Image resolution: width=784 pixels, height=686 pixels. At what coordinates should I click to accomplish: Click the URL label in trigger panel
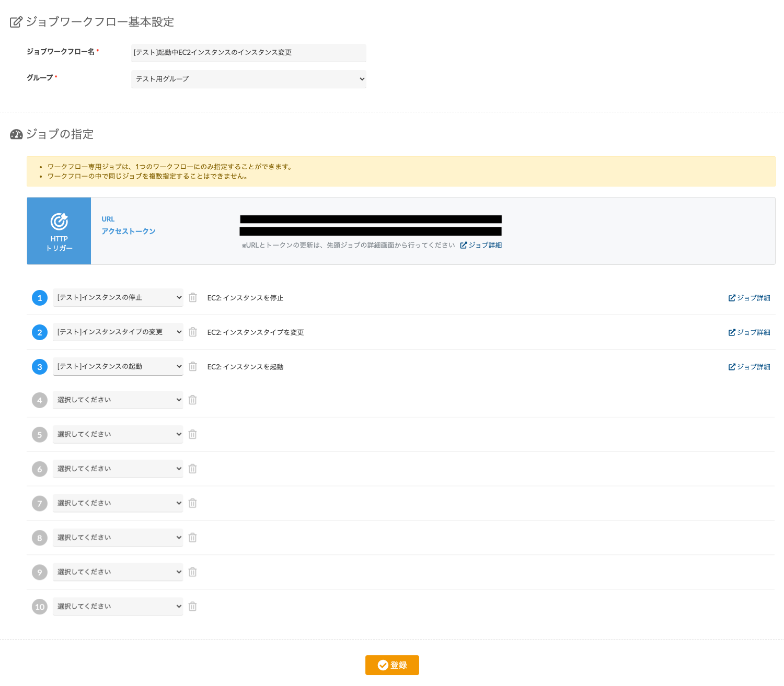point(108,219)
